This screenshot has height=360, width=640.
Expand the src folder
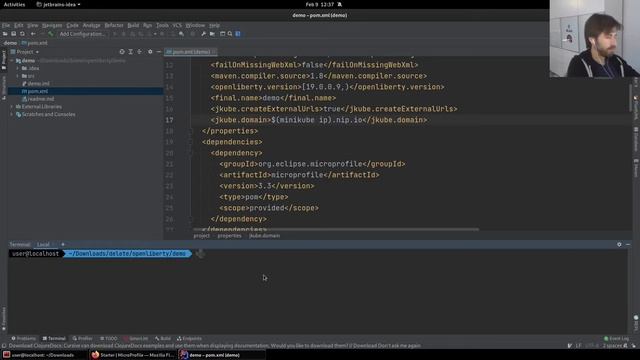pyautogui.click(x=18, y=76)
